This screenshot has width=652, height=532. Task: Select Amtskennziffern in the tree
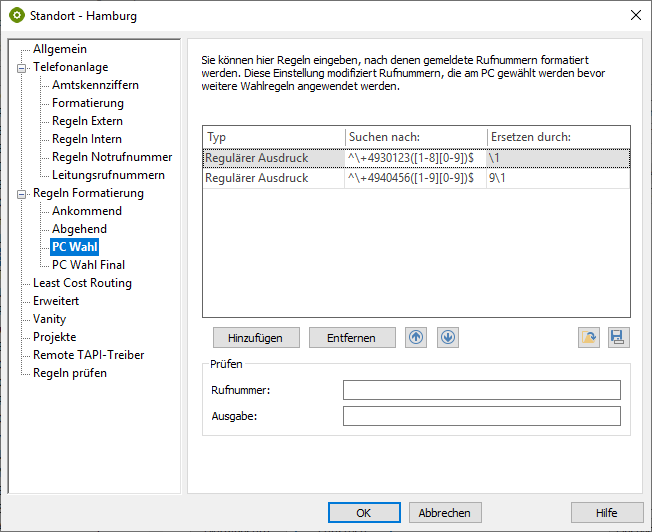point(95,85)
